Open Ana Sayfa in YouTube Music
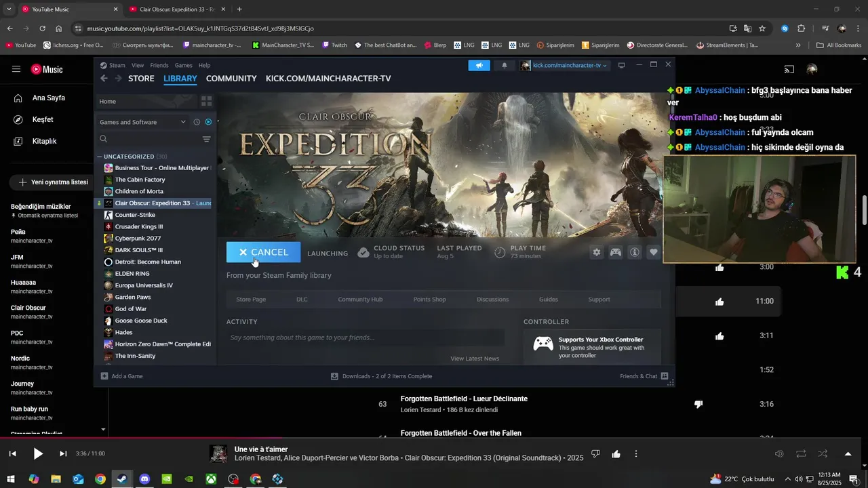868x488 pixels. pos(49,98)
